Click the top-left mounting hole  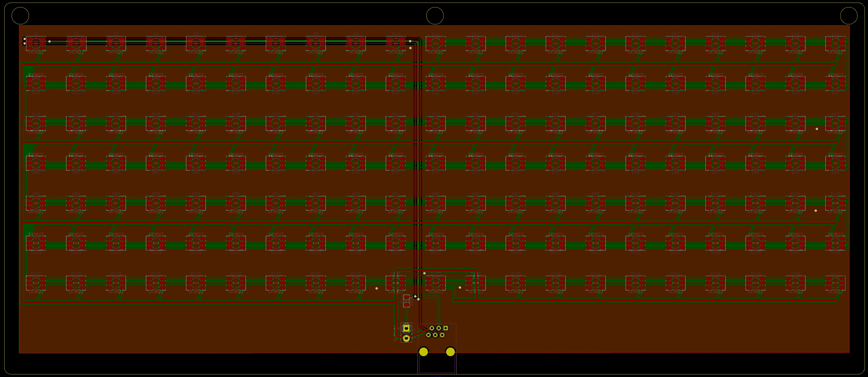20,16
